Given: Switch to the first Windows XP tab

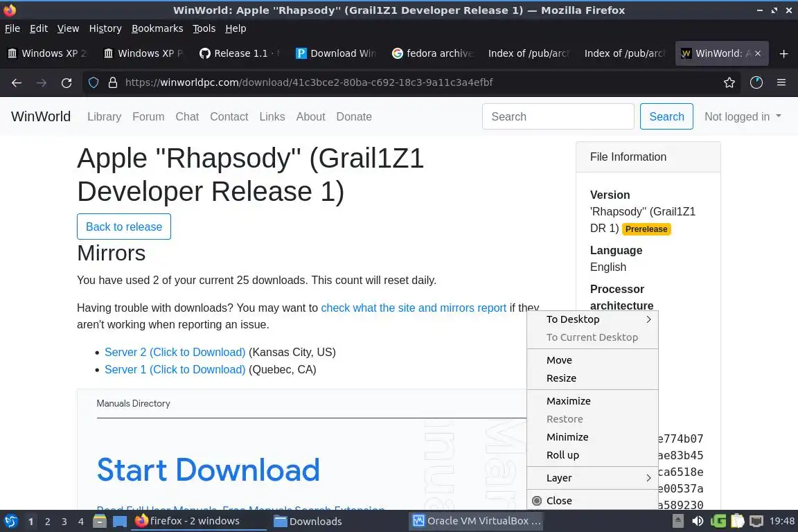Looking at the screenshot, I should (x=48, y=53).
